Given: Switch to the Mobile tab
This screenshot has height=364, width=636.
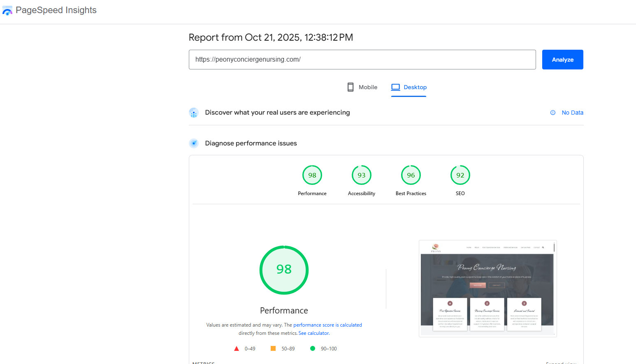Looking at the screenshot, I should tap(362, 87).
